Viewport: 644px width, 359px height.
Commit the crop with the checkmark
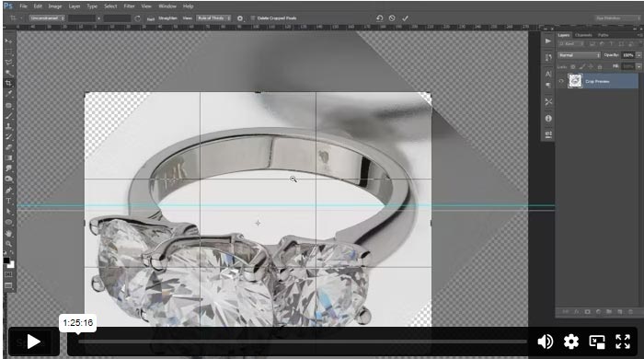point(406,18)
